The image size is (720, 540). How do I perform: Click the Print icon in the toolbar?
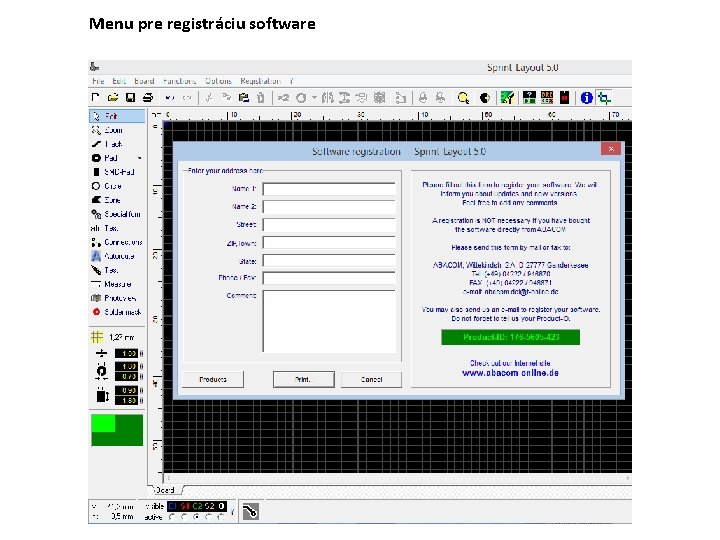pyautogui.click(x=148, y=97)
